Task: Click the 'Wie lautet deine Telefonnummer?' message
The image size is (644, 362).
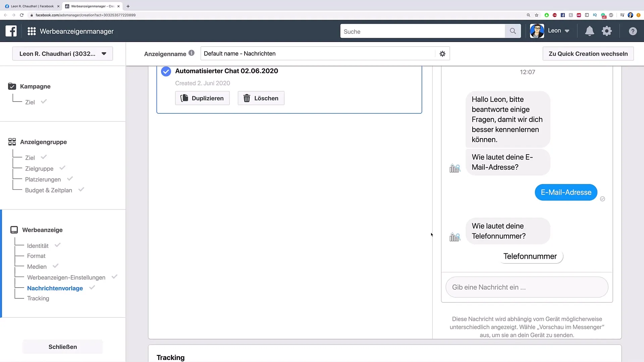Action: tap(508, 231)
